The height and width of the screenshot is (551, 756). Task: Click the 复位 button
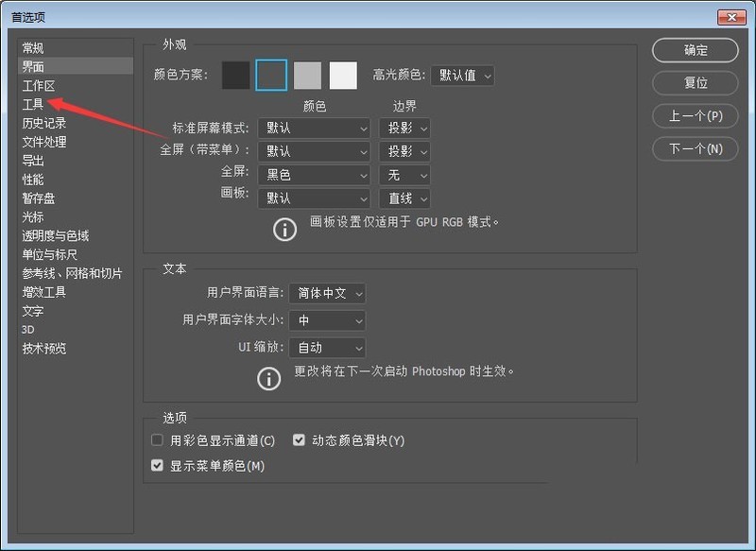coord(695,83)
